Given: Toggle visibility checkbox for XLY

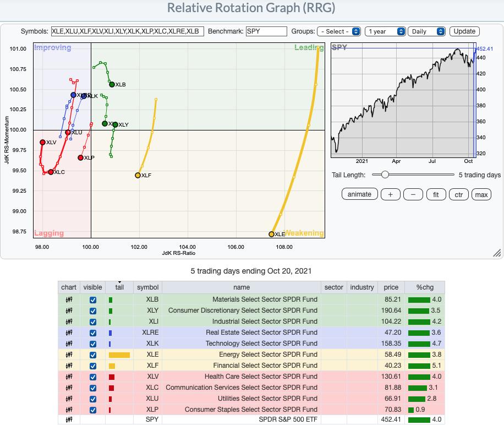Looking at the screenshot, I should pyautogui.click(x=93, y=311).
